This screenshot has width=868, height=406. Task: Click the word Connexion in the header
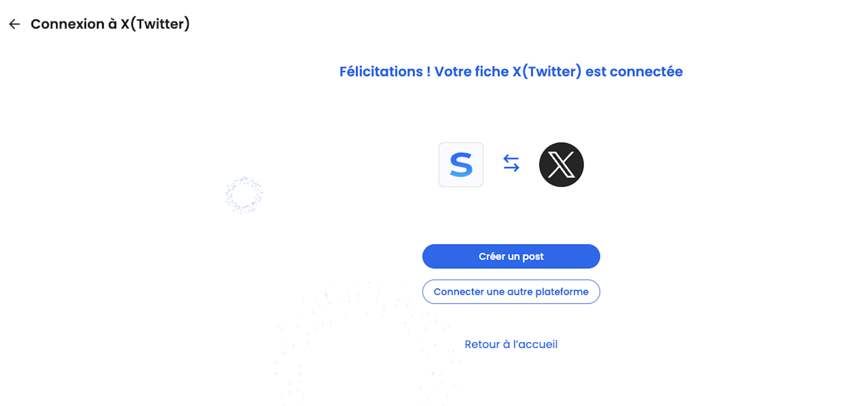click(x=67, y=24)
